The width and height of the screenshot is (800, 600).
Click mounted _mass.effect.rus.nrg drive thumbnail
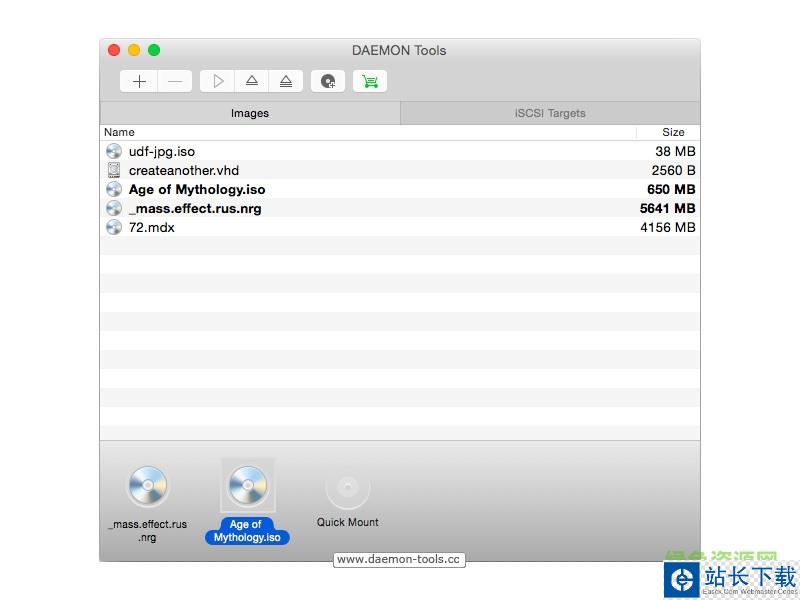(148, 488)
